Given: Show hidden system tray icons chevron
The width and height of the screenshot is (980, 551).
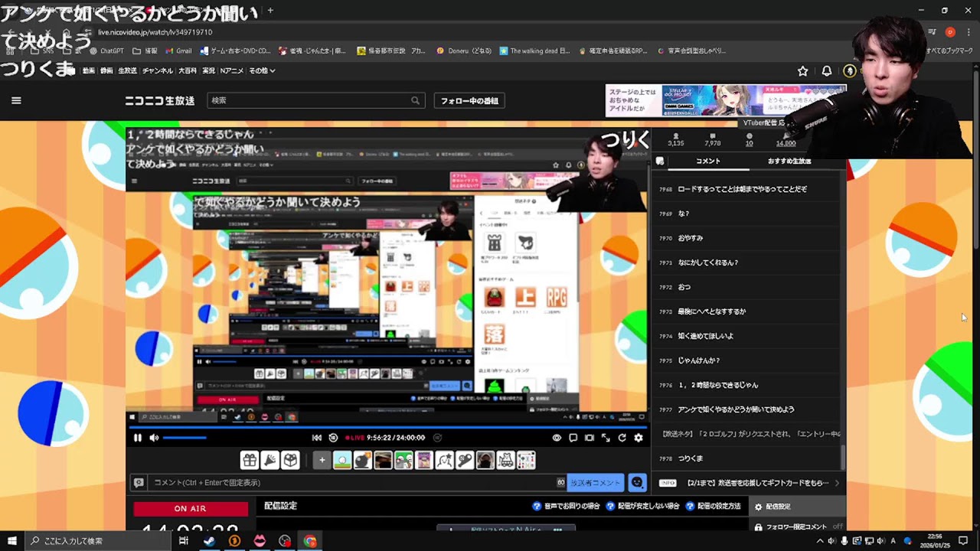Looking at the screenshot, I should pyautogui.click(x=820, y=541).
